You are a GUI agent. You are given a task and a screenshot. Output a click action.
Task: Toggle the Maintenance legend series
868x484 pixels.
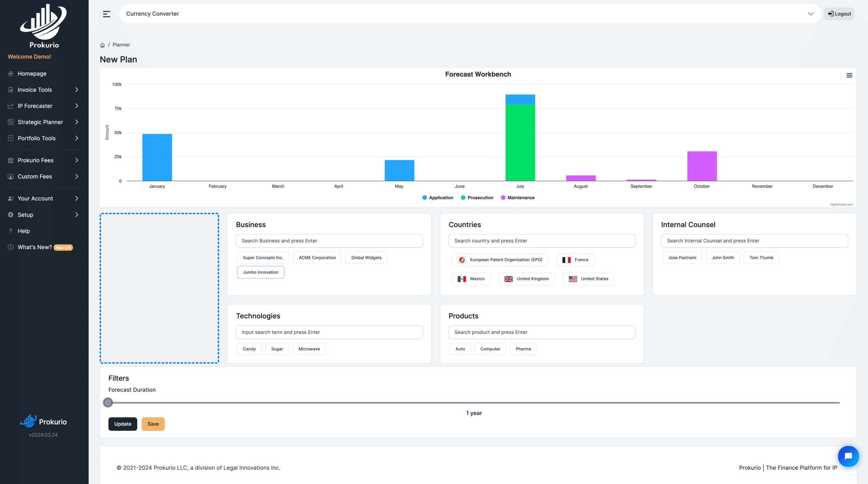click(517, 198)
